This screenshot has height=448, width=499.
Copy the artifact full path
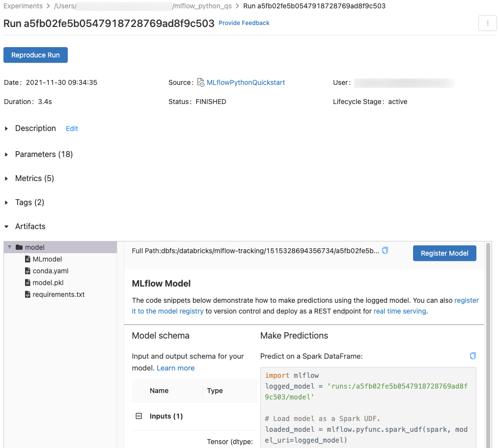[x=385, y=251]
